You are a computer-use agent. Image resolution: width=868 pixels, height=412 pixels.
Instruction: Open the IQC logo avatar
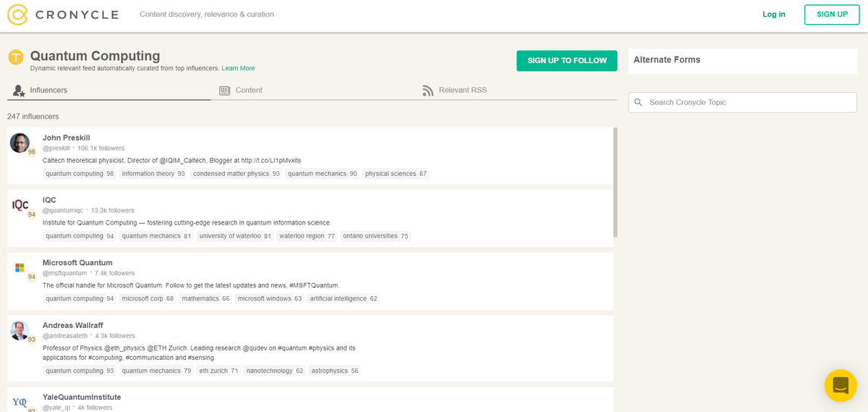tap(20, 205)
